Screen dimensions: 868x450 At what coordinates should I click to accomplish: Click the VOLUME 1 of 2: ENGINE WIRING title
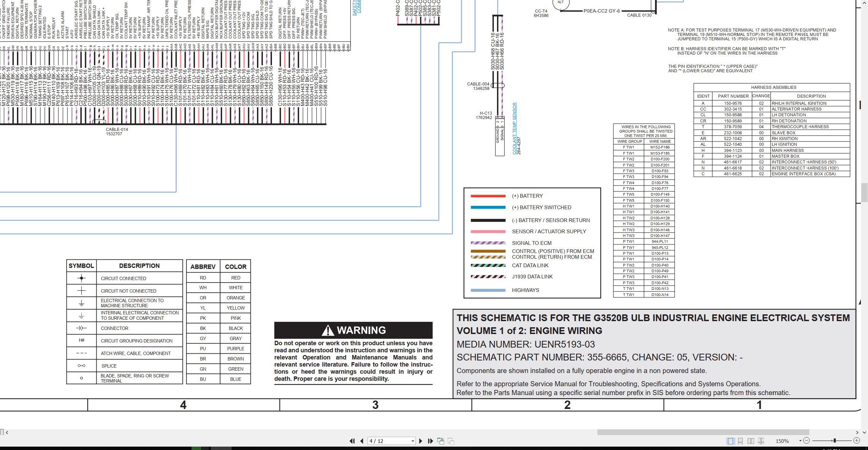pos(529,331)
